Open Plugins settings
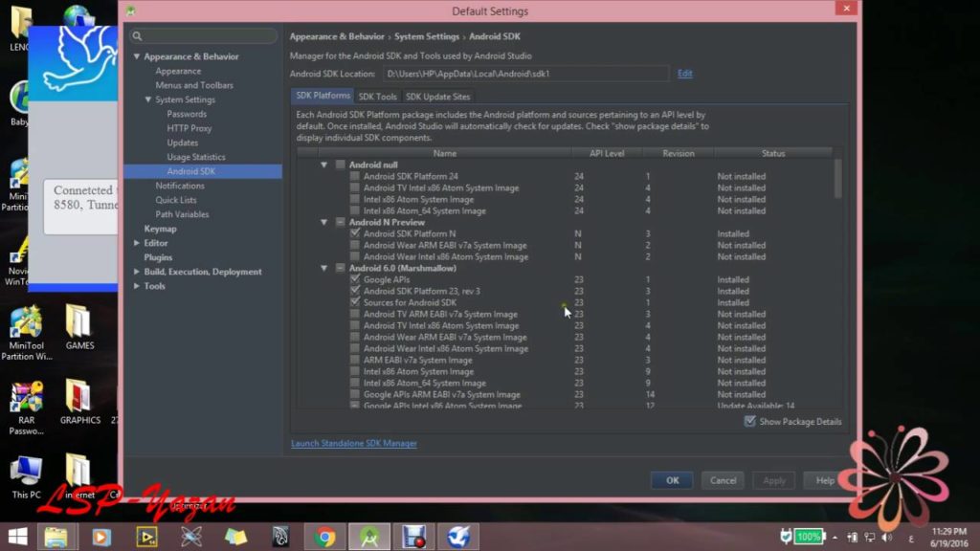 coord(158,257)
